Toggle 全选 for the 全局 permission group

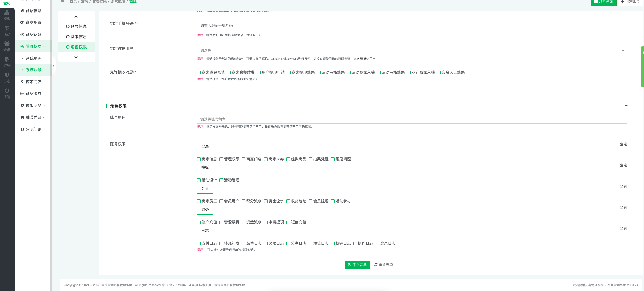pos(617,144)
